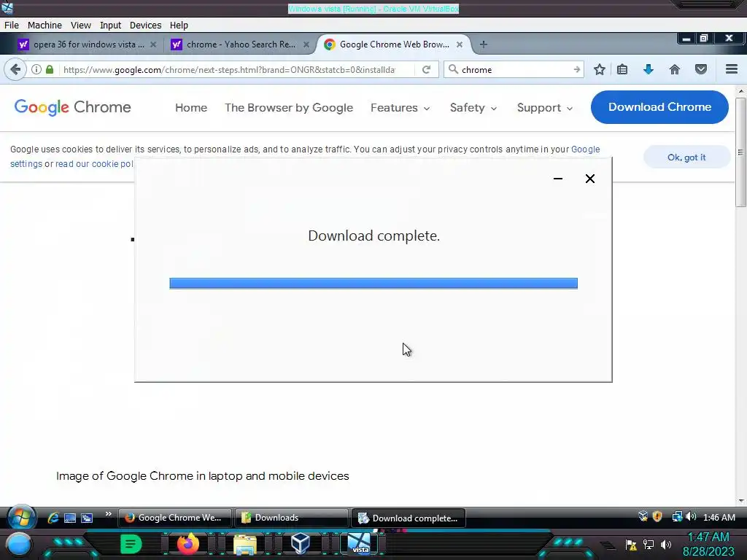Reload the page with the refresh icon
This screenshot has height=560, width=747.
[426, 69]
